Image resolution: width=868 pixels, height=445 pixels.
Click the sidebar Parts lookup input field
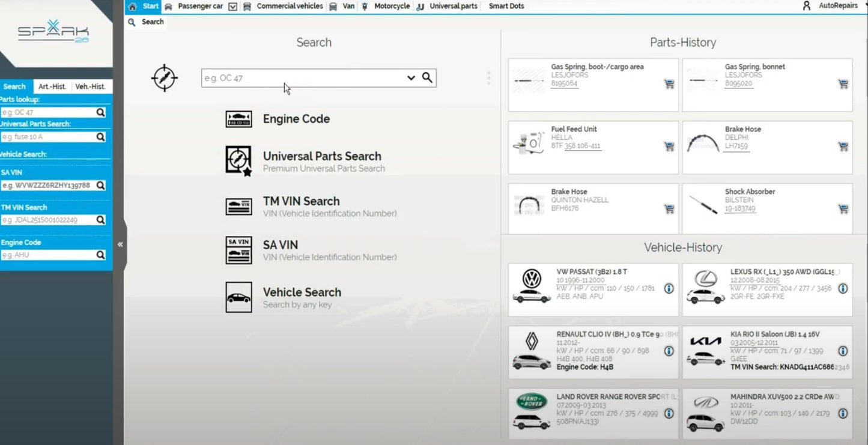[48, 112]
